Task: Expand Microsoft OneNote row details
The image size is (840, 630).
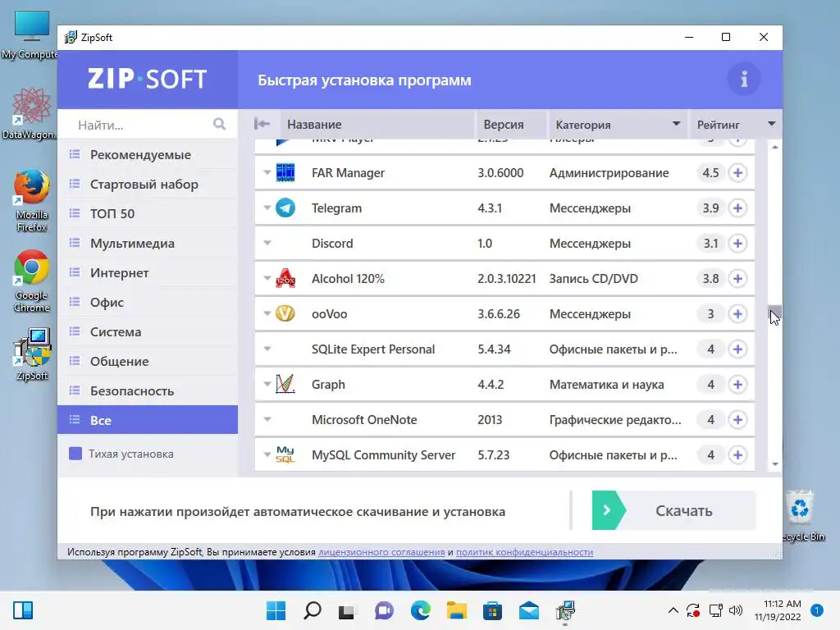Action: pos(267,419)
